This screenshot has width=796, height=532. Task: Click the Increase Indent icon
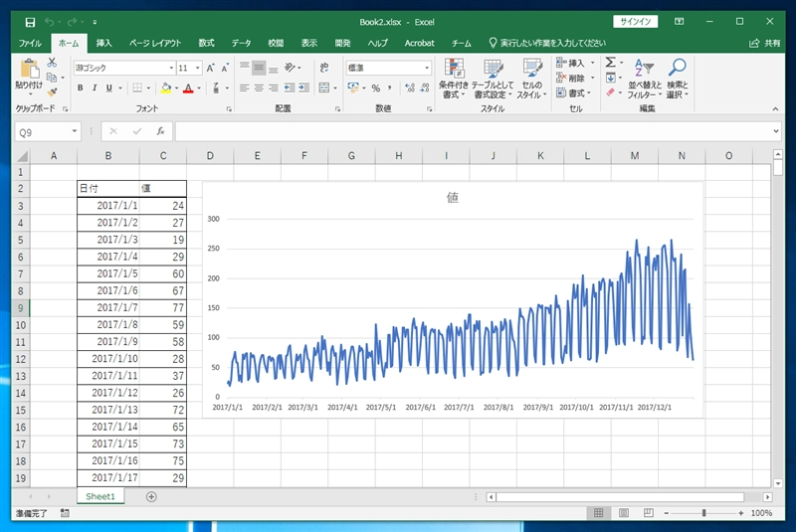pos(303,88)
